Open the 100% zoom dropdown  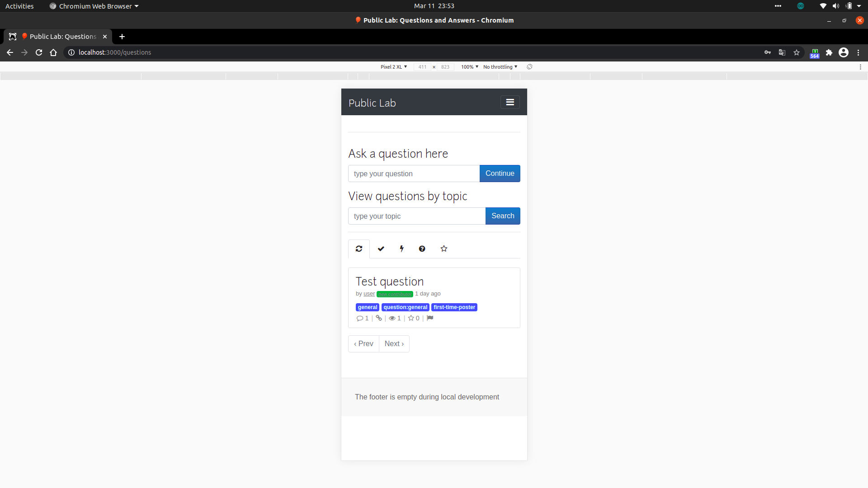pyautogui.click(x=469, y=67)
